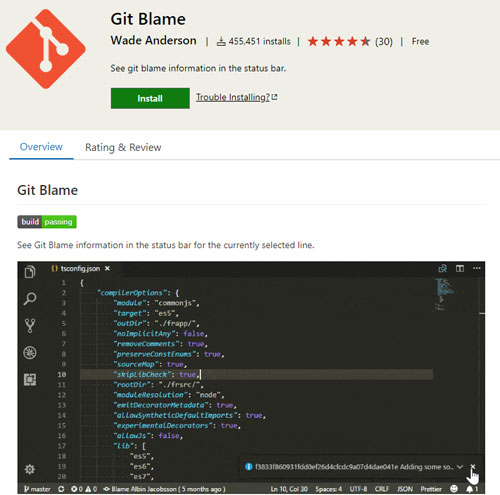Screen dimensions: 500x495
Task: Open the Explorer icon in the activity bar
Action: pyautogui.click(x=30, y=272)
